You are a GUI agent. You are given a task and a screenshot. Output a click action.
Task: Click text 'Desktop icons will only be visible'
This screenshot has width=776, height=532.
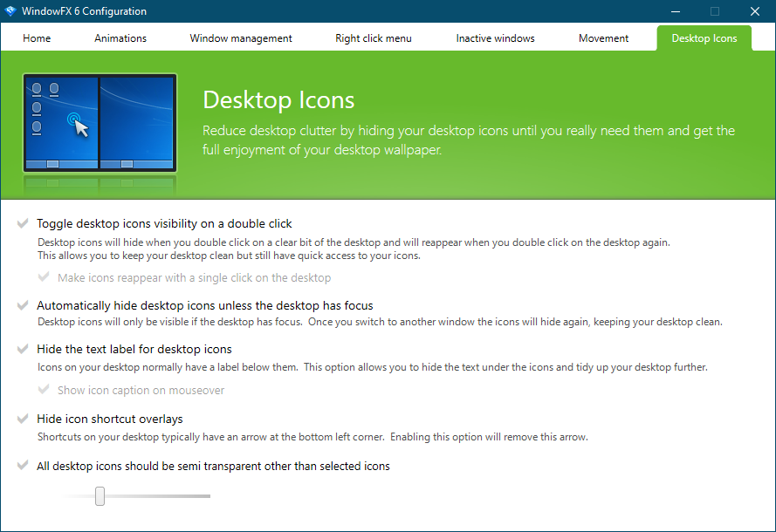click(380, 322)
